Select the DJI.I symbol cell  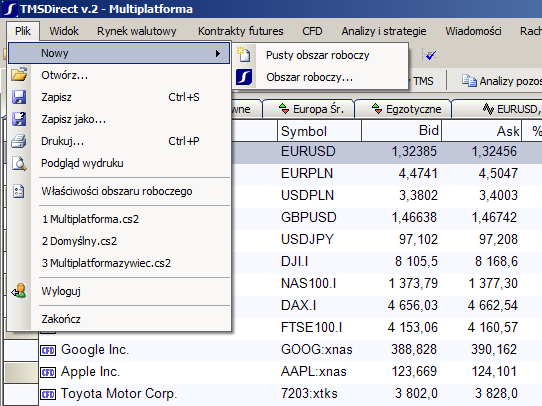click(294, 261)
